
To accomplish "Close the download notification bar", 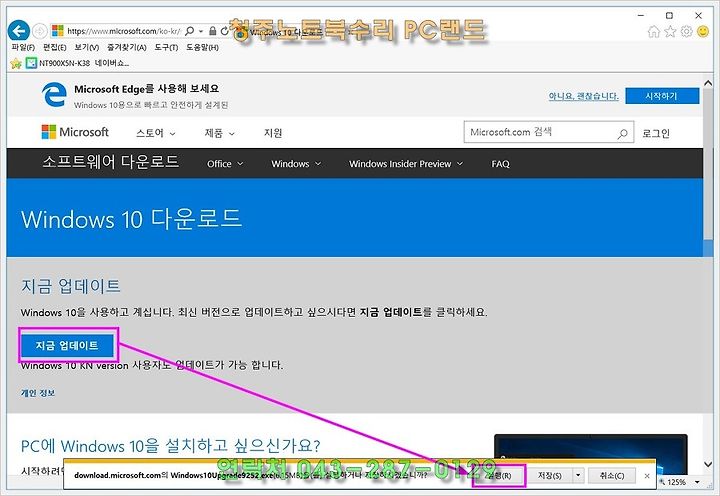I will click(647, 476).
